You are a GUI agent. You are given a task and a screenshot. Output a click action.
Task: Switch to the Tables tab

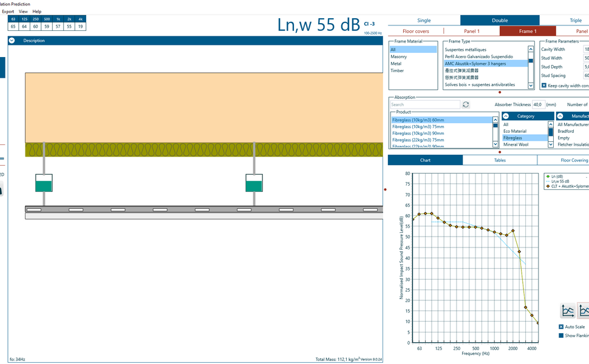coord(500,160)
